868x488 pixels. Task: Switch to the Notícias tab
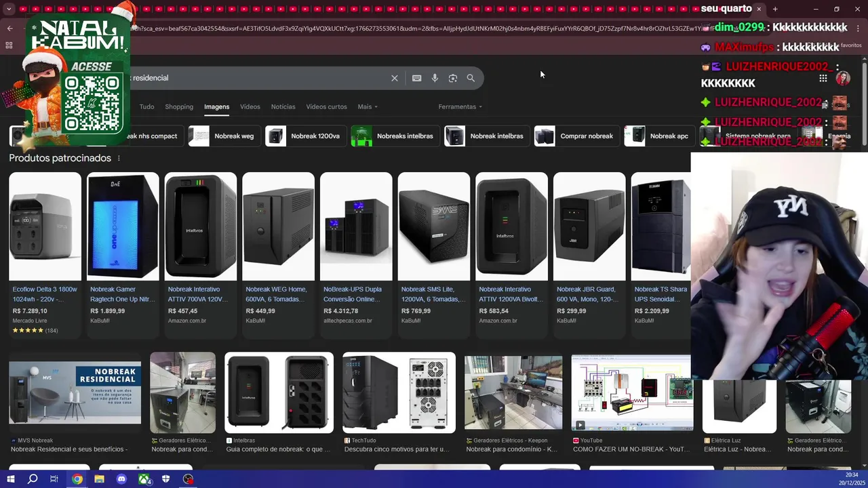pyautogui.click(x=283, y=106)
